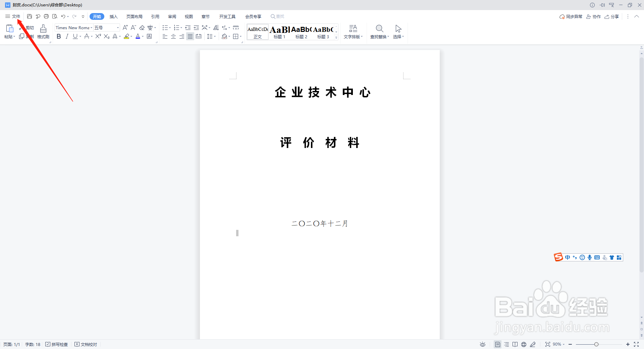Click the 协作 (Collaborate) button
The image size is (644, 349).
pos(593,16)
